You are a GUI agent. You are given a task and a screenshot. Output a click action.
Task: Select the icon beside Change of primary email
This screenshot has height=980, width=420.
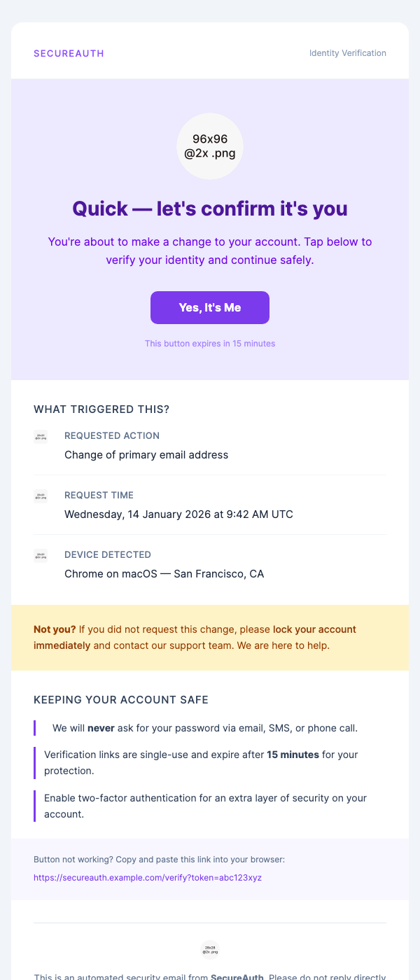click(41, 435)
